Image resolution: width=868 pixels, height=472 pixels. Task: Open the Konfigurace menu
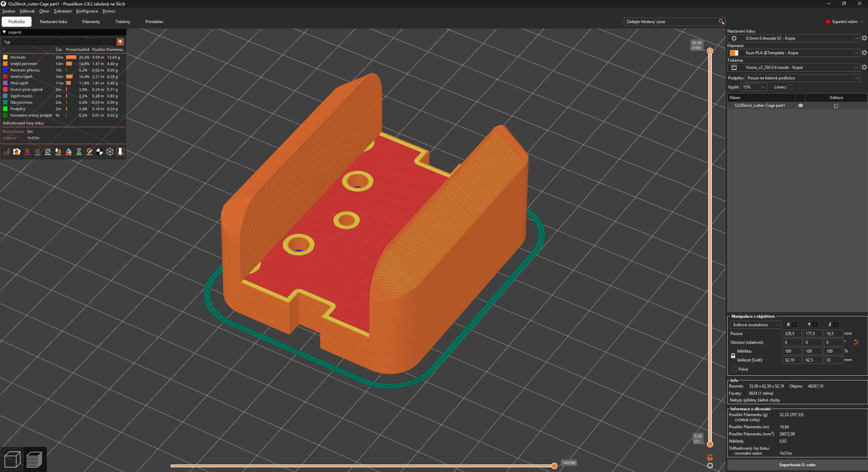(x=87, y=11)
